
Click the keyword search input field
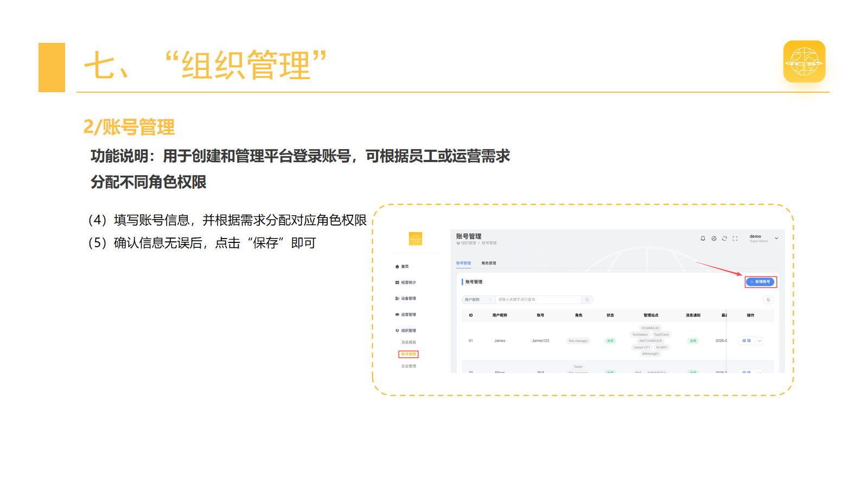click(x=538, y=300)
